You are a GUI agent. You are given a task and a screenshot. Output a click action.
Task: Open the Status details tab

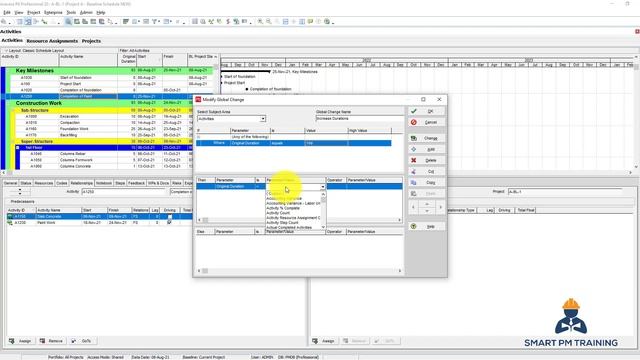tap(26, 183)
